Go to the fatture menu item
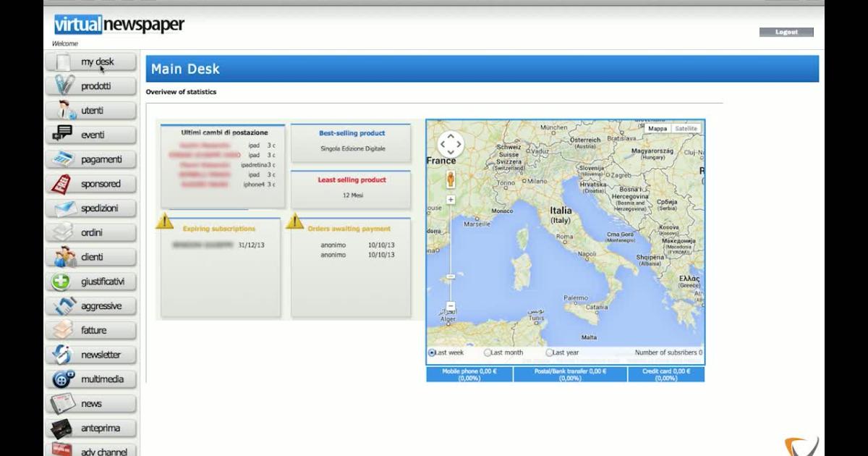This screenshot has height=456, width=868. pyautogui.click(x=92, y=330)
